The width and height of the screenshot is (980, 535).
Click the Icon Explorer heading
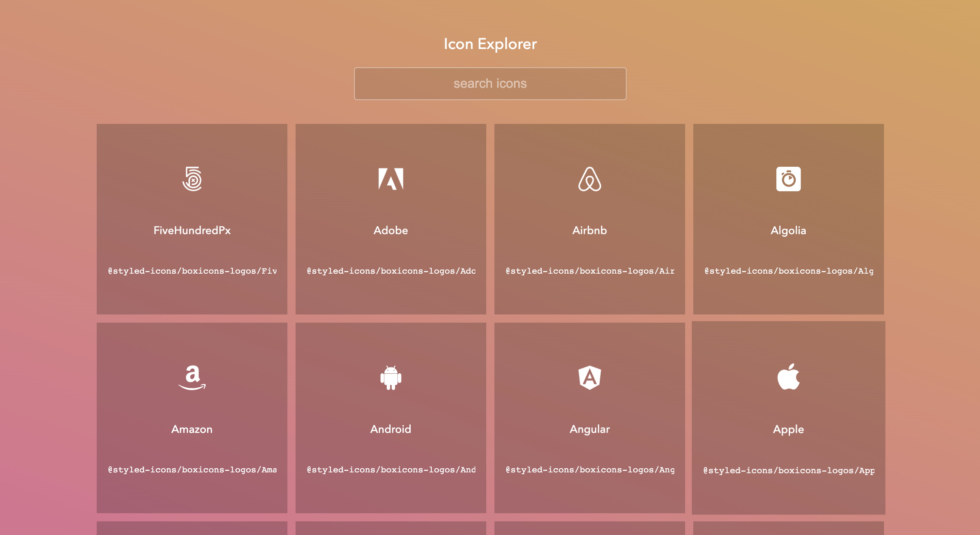pyautogui.click(x=490, y=44)
